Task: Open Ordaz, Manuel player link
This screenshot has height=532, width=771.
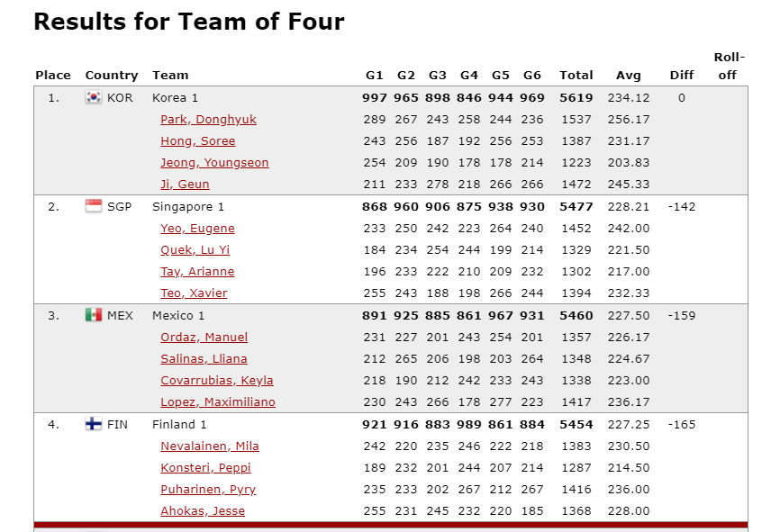Action: (204, 338)
